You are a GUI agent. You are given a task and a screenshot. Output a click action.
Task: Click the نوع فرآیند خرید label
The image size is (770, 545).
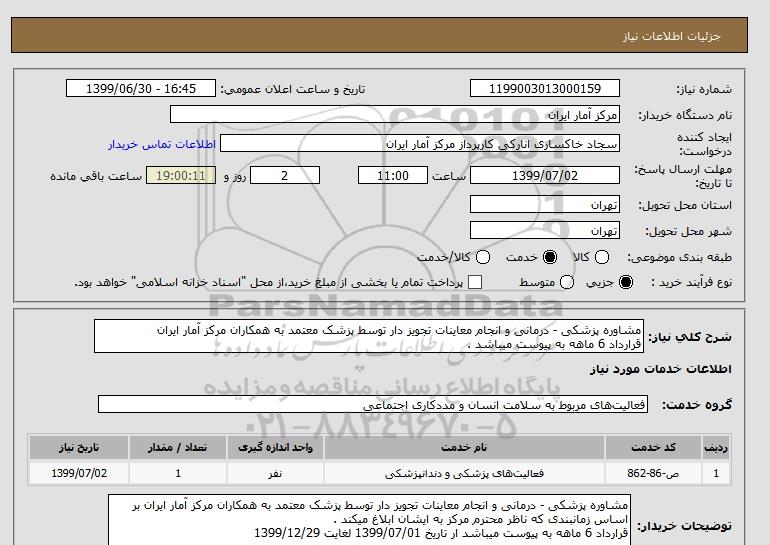tap(691, 282)
